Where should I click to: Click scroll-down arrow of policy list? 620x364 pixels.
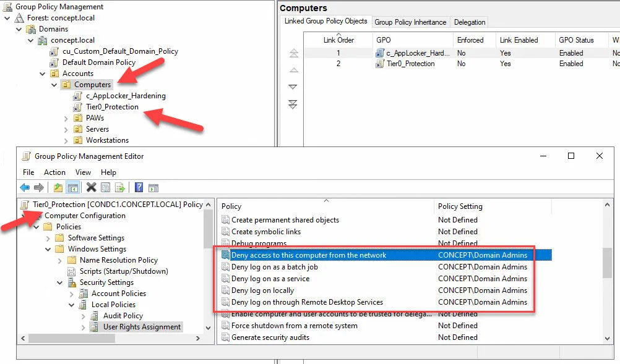(608, 338)
